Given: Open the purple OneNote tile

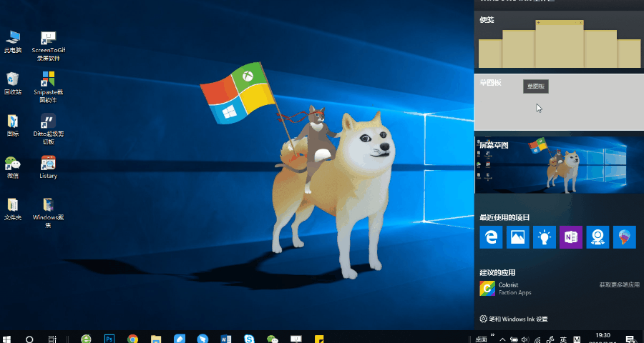Looking at the screenshot, I should pyautogui.click(x=570, y=237).
